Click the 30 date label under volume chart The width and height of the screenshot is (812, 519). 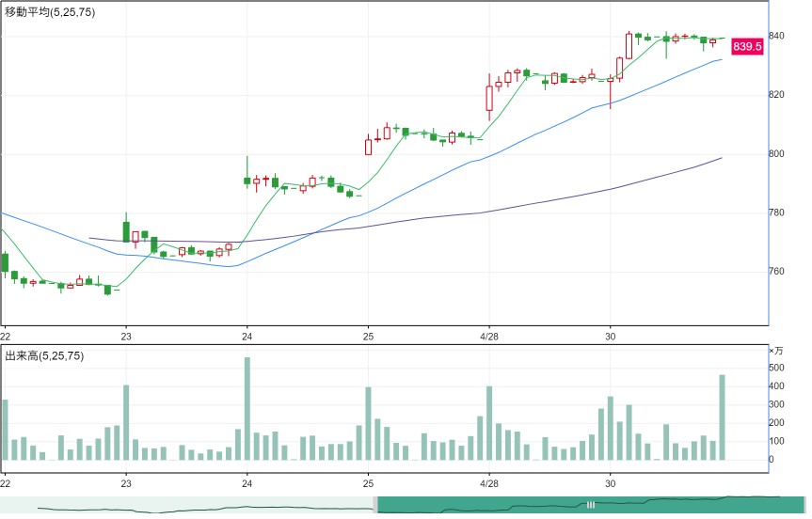tap(611, 484)
